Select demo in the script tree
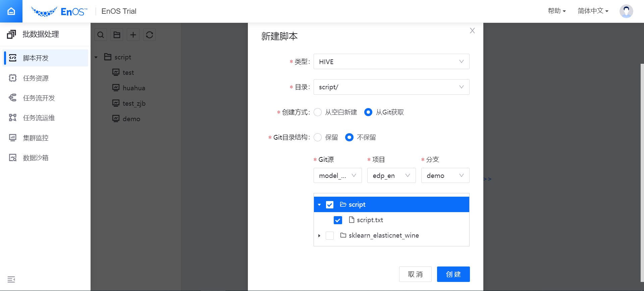 pyautogui.click(x=131, y=119)
